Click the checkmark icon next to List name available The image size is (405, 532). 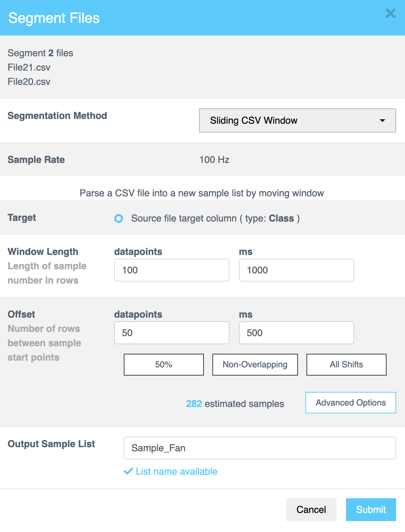click(128, 472)
